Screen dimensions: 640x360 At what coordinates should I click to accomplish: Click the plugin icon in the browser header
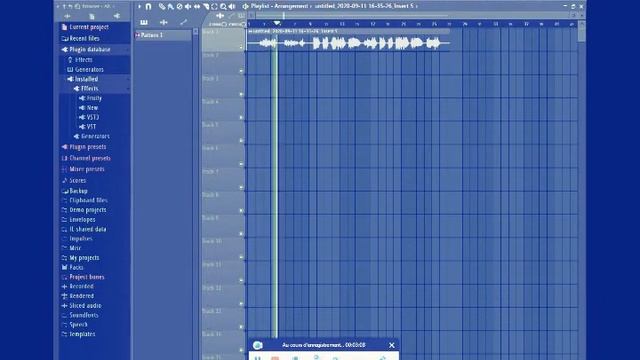(117, 16)
